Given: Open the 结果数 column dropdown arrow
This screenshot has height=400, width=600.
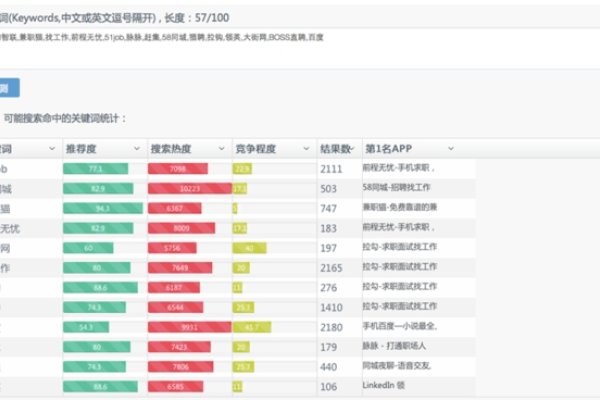Looking at the screenshot, I should pyautogui.click(x=352, y=149).
